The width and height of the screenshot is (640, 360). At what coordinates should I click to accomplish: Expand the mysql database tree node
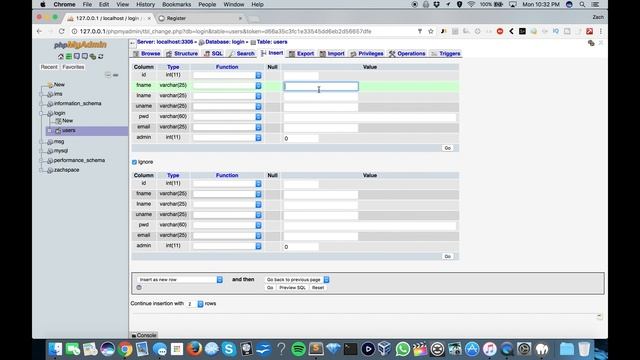coord(41,151)
